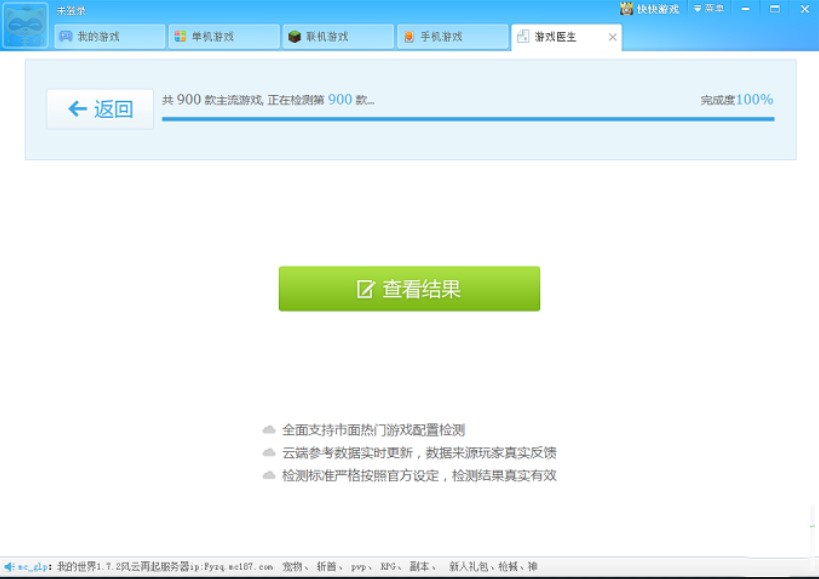Switch to the 单机游戏 tab
819x579 pixels.
224,37
